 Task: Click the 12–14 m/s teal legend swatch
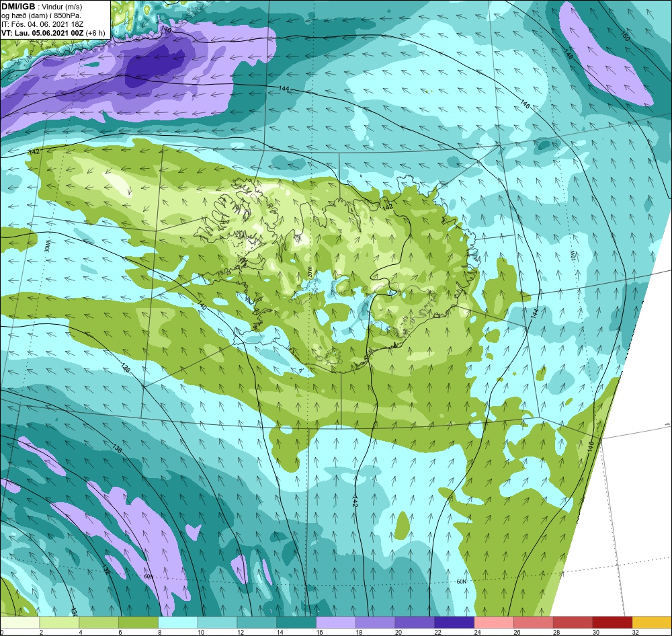click(x=257, y=623)
